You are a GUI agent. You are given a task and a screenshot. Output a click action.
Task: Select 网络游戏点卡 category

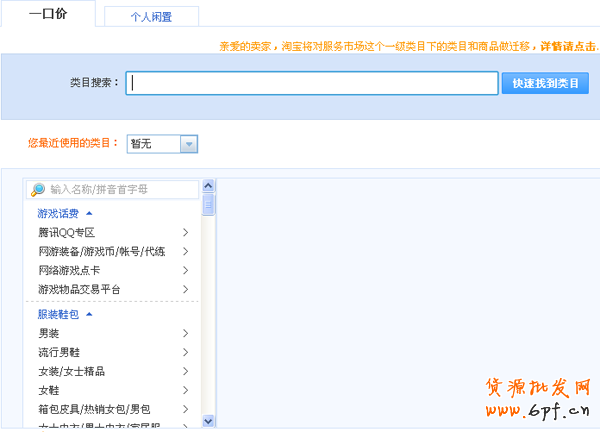(69, 270)
